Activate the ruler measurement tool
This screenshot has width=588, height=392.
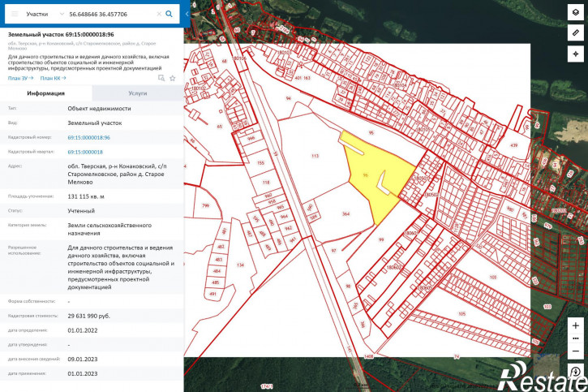tap(576, 33)
